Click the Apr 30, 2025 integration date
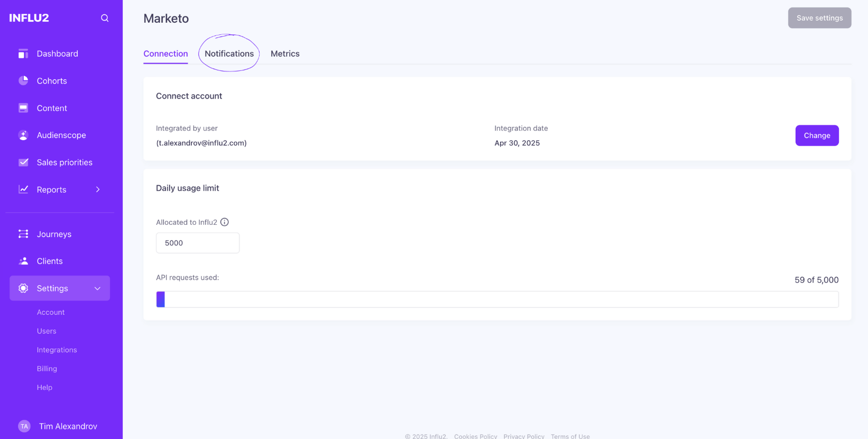The height and width of the screenshot is (439, 868). point(517,143)
